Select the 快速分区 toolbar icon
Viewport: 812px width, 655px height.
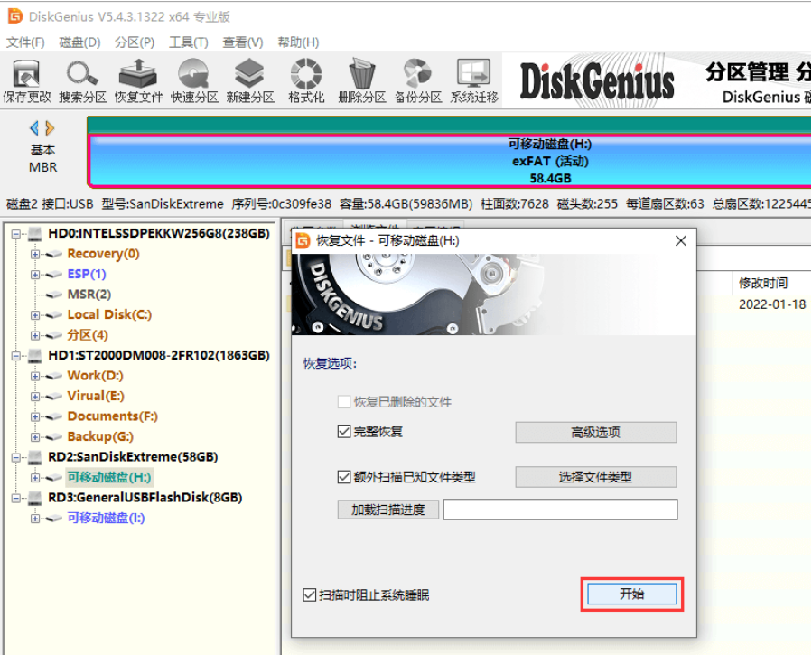[194, 74]
